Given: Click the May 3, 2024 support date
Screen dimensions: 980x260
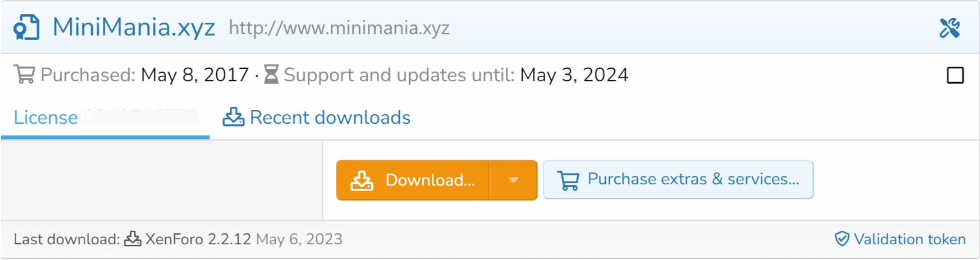Looking at the screenshot, I should tap(574, 75).
